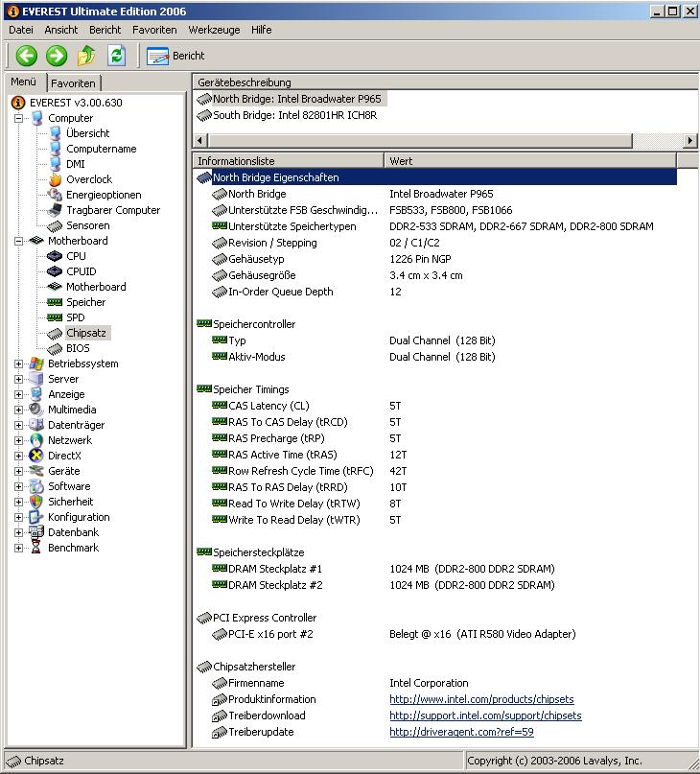Select the Sensoren icon in tree
This screenshot has height=774, width=700.
pyautogui.click(x=55, y=225)
